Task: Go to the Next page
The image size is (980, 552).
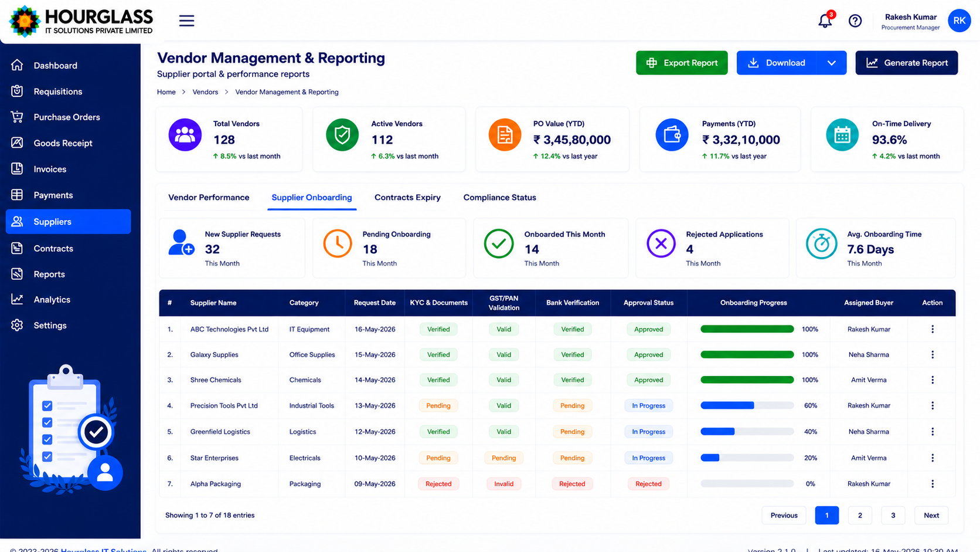Action: pyautogui.click(x=931, y=515)
